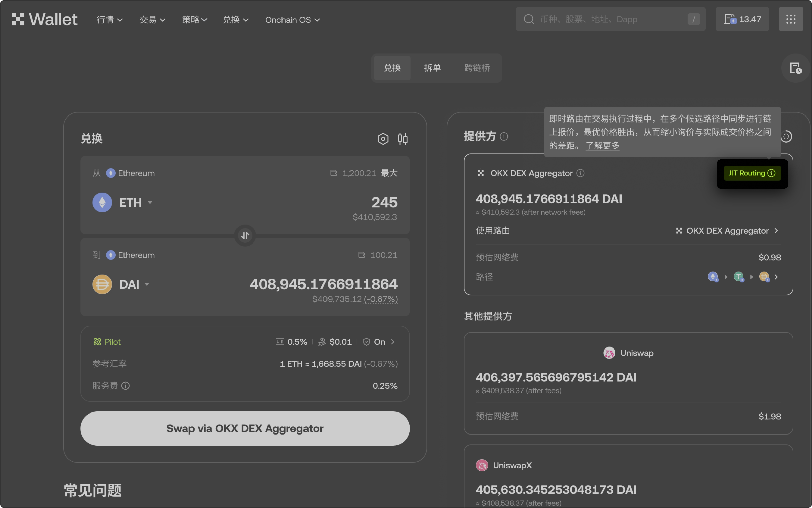Image resolution: width=812 pixels, height=508 pixels.
Task: Click the UniswapX logo icon
Action: click(482, 465)
